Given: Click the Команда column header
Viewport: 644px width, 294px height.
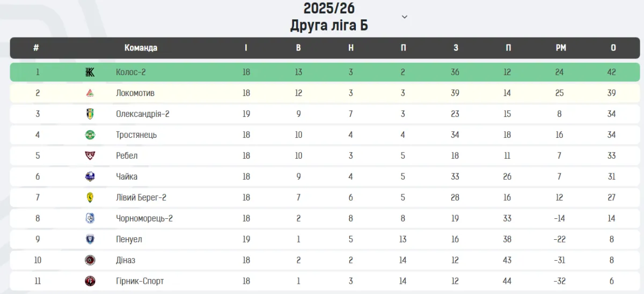Looking at the screenshot, I should (x=141, y=48).
